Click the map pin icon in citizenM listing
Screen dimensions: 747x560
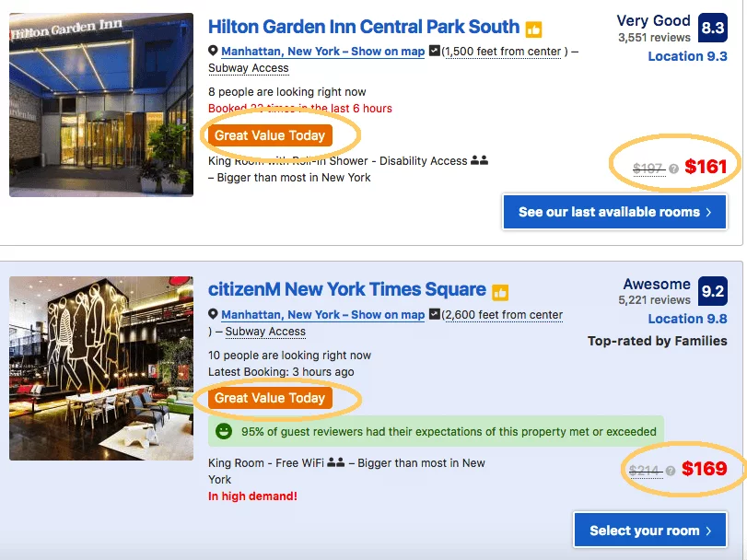tap(213, 314)
